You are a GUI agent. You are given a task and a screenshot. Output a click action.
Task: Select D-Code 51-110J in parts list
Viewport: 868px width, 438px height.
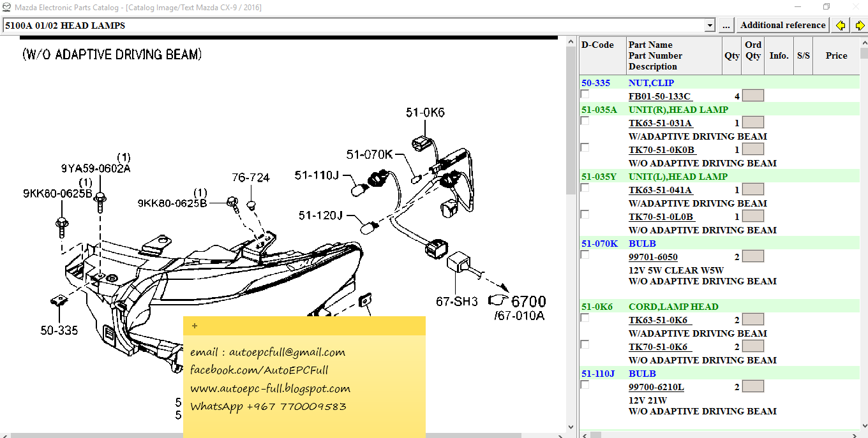597,374
